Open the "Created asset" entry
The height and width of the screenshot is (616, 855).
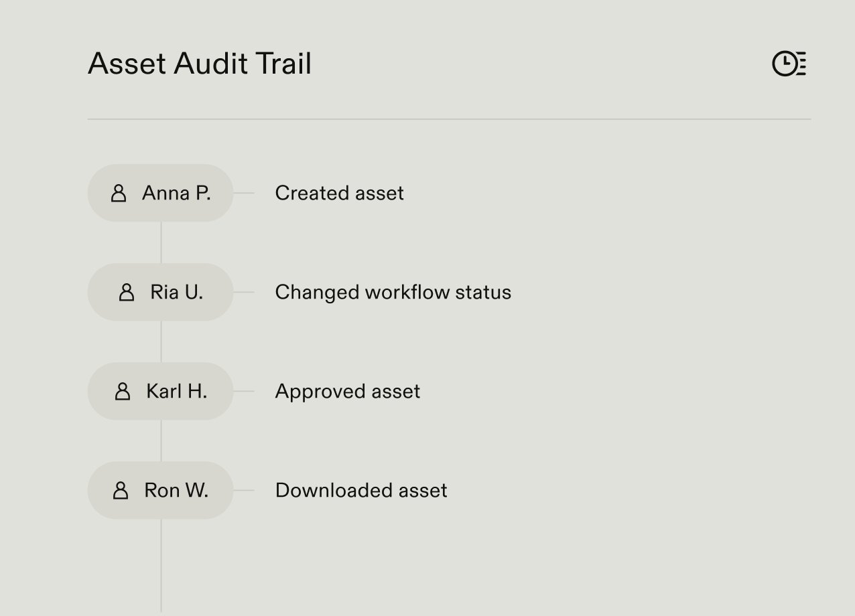[339, 194]
